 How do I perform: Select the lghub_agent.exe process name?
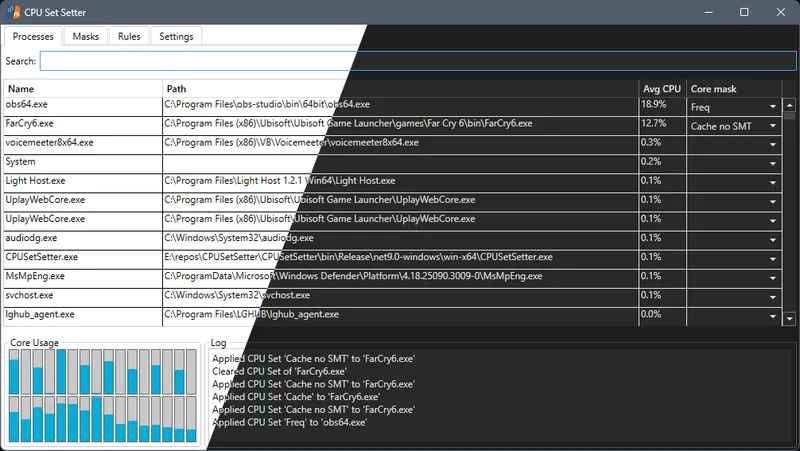(x=40, y=314)
